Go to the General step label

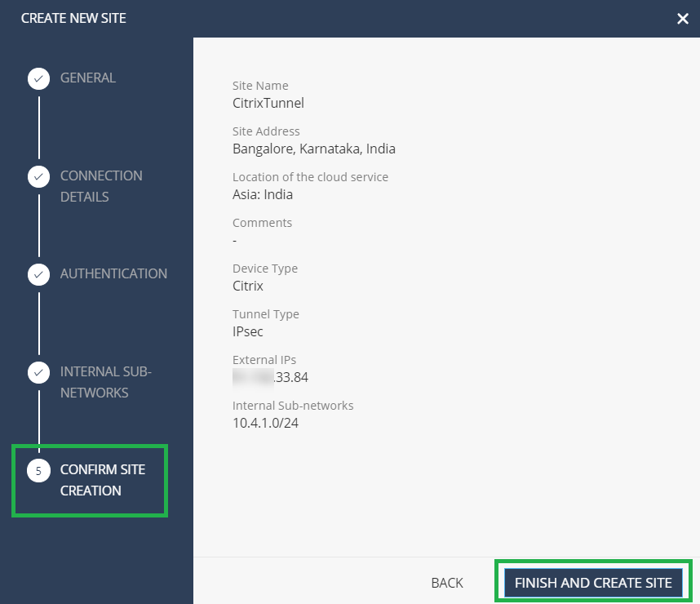tap(88, 78)
